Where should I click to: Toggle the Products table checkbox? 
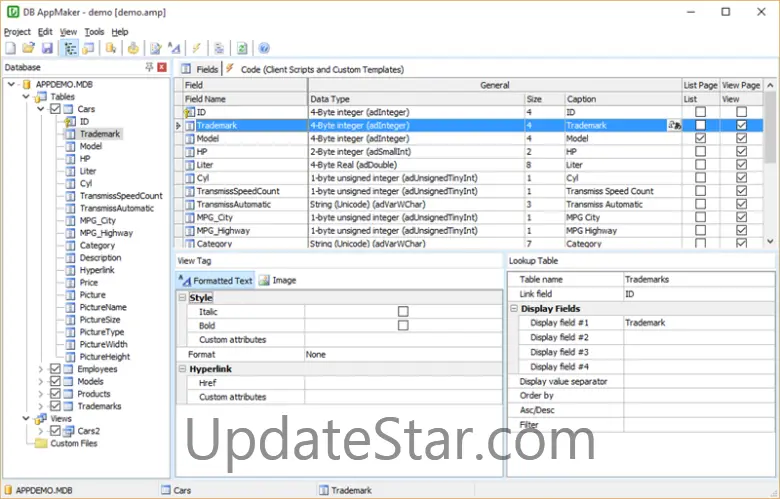pos(55,394)
